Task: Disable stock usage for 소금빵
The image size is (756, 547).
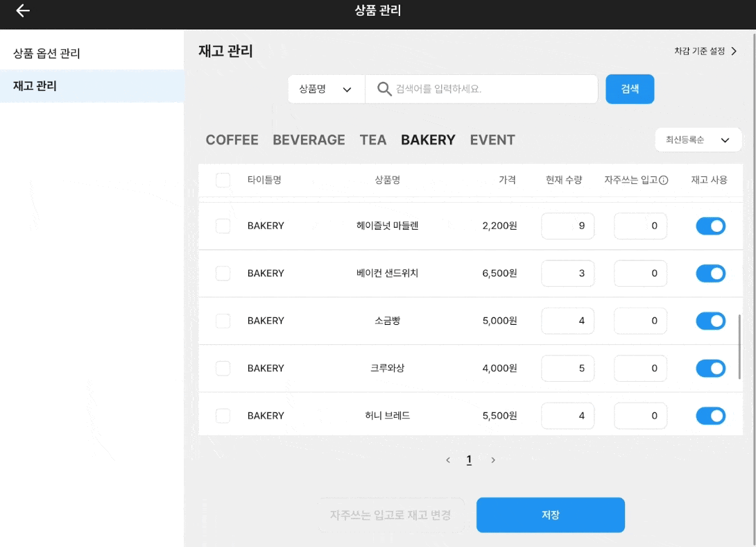Action: point(710,321)
